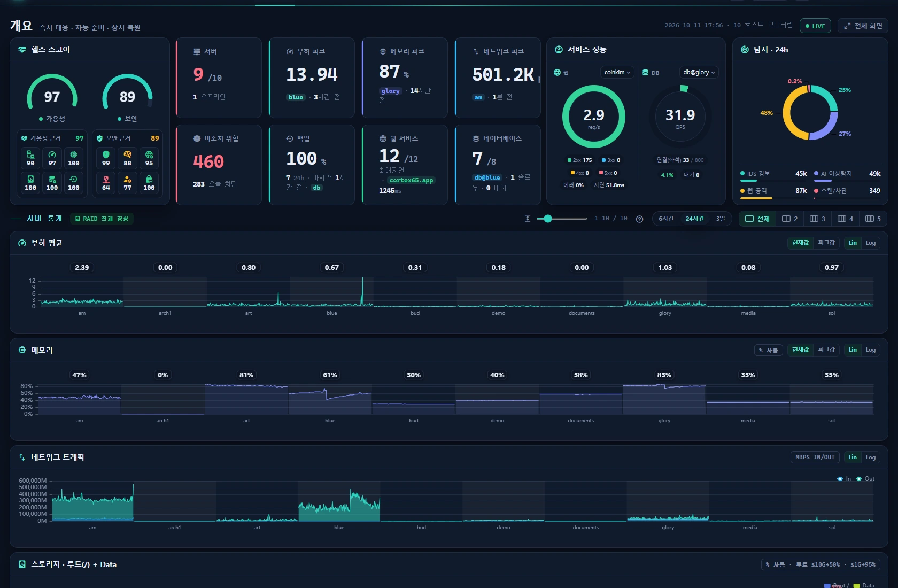
Task: Click the backup restore tile scoring 100 in availability
Action: (x=73, y=182)
